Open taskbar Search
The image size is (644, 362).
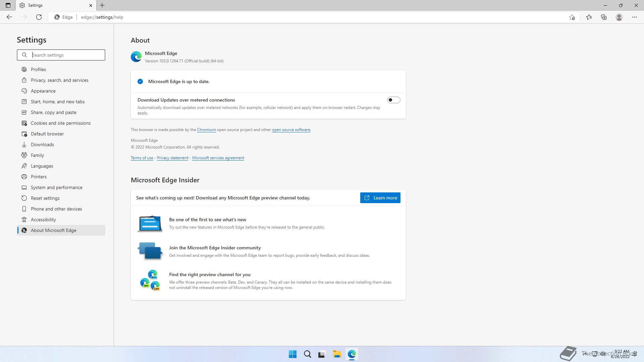coord(307,354)
